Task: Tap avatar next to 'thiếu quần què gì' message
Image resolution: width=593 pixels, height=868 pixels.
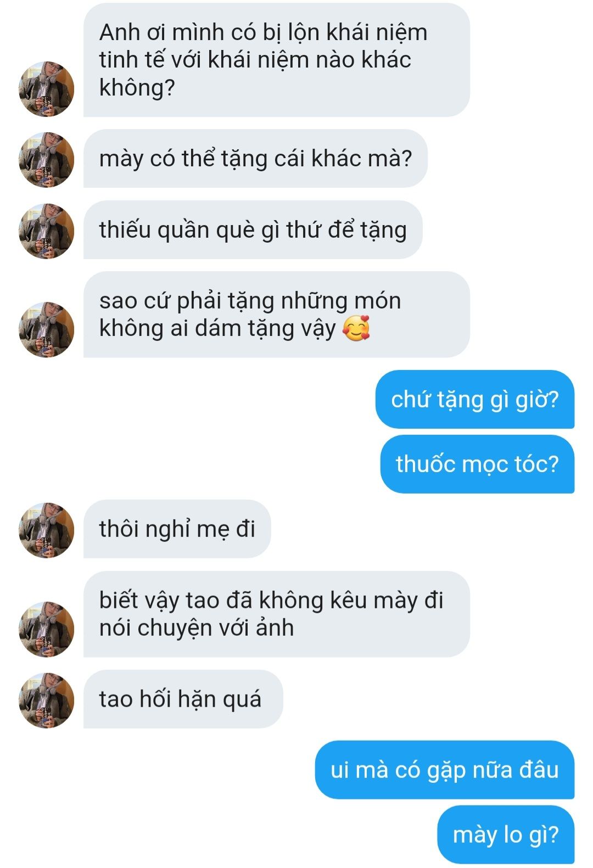Action: 47,231
